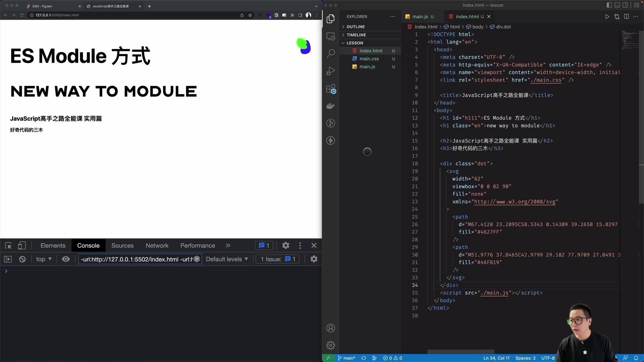Image resolution: width=644 pixels, height=362 pixels.
Task: Run the file using the play button
Action: (x=607, y=16)
